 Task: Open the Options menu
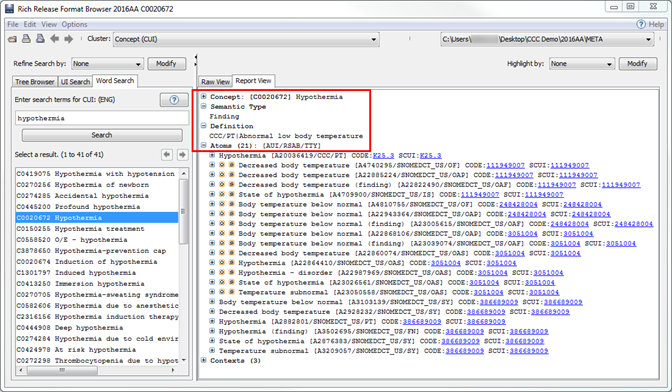(x=75, y=24)
